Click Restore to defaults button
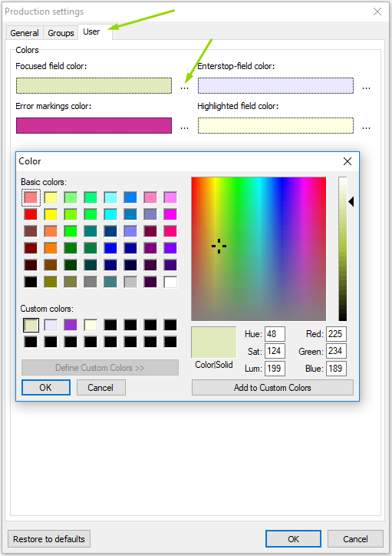 tap(49, 539)
